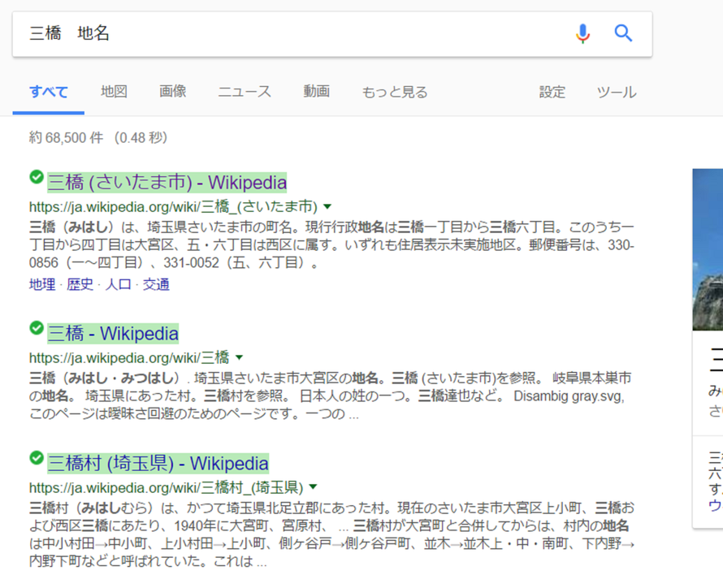Follow the 人口 sitelink
The height and width of the screenshot is (588, 723).
pyautogui.click(x=118, y=284)
